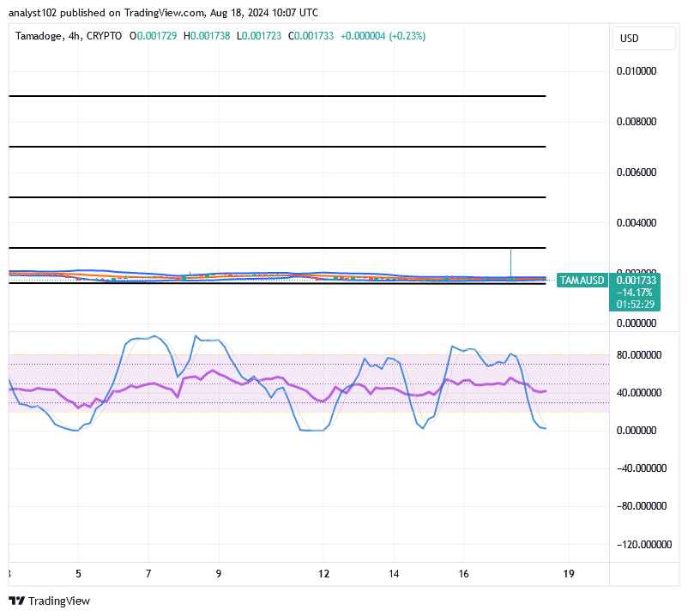688x616 pixels.
Task: Select the open value 0.001729 in legend
Action: [153, 37]
